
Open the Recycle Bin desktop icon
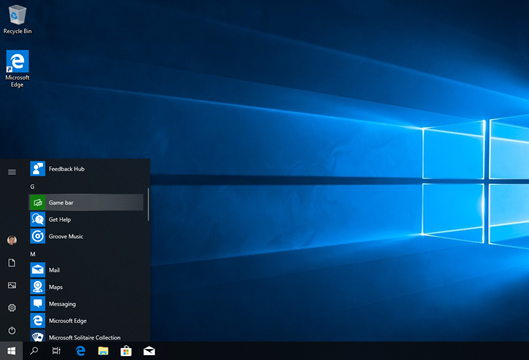click(x=18, y=19)
